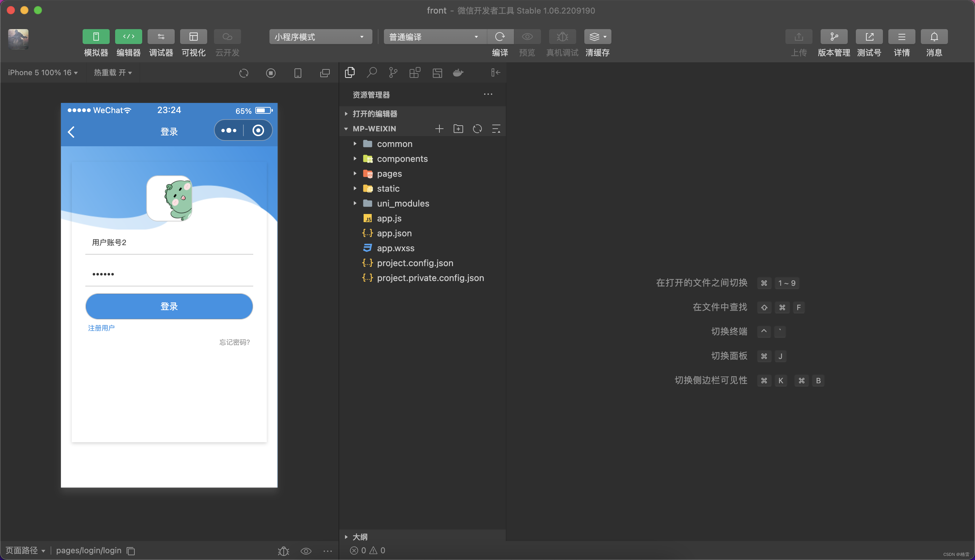Detach the simulator window
Viewport: 975px width, 560px height.
click(325, 73)
